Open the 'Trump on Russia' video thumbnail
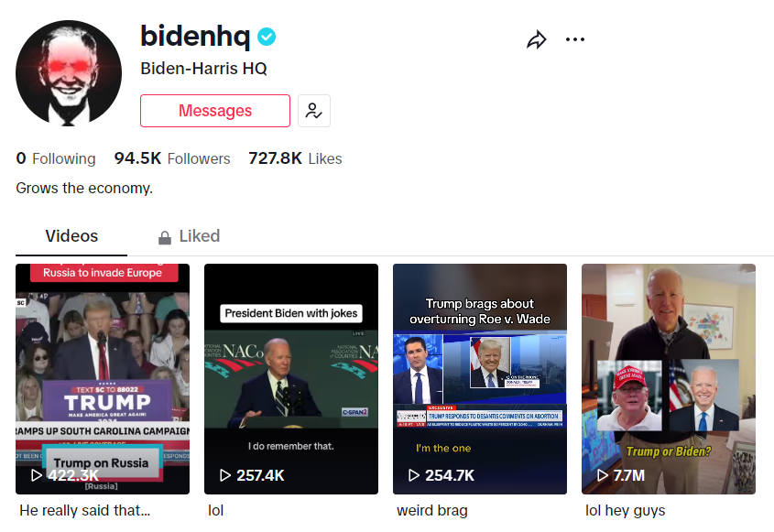This screenshot has height=532, width=774. [103, 366]
